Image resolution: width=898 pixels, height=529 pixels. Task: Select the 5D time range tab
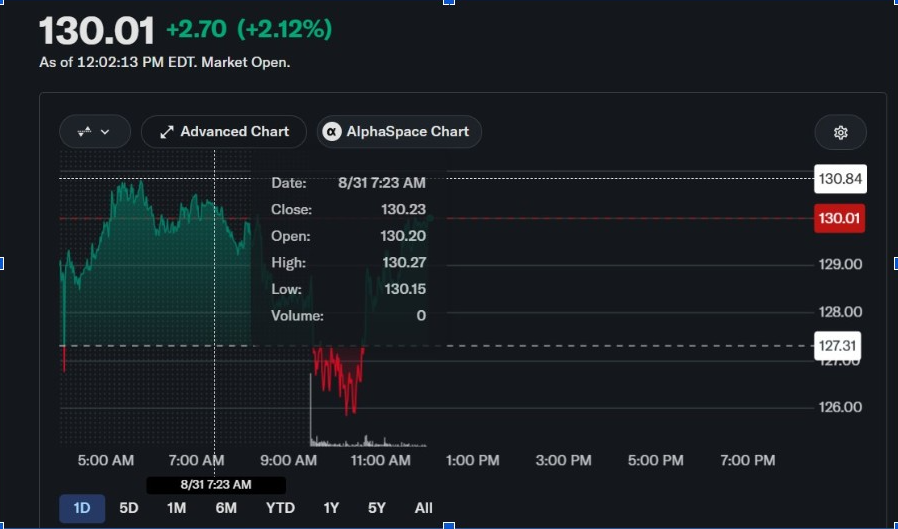pyautogui.click(x=129, y=508)
